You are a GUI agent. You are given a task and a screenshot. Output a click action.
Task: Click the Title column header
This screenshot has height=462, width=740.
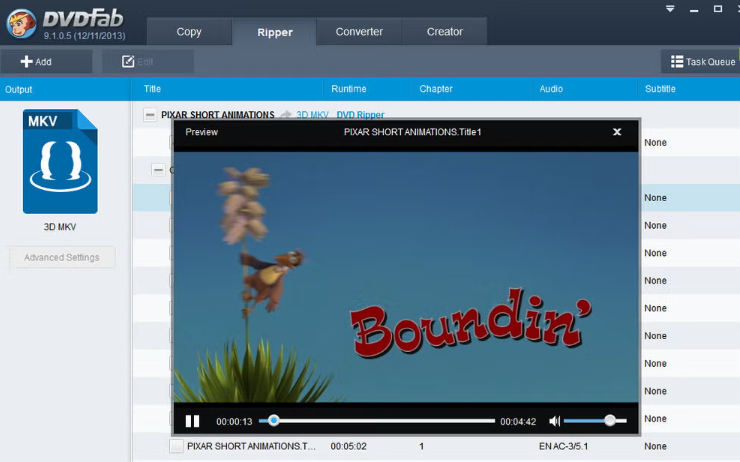click(152, 89)
